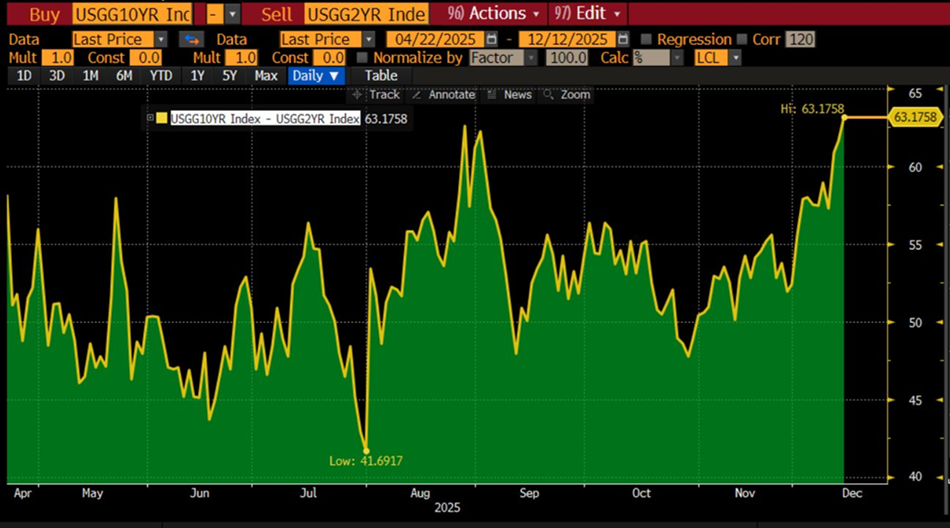
Task: Open the start date calendar picker
Action: pos(491,39)
